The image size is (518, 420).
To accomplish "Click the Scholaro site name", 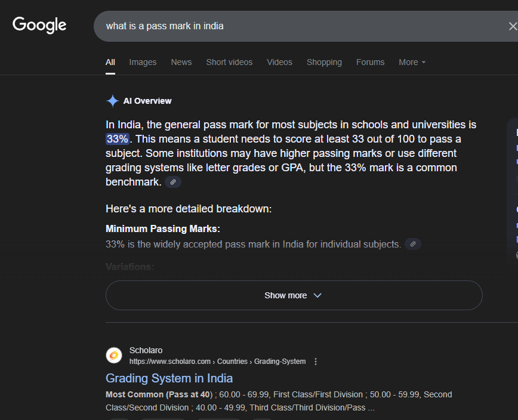I will [146, 350].
